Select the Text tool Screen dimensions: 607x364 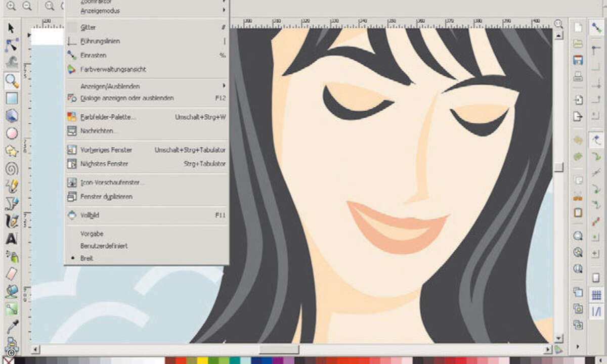tap(11, 239)
